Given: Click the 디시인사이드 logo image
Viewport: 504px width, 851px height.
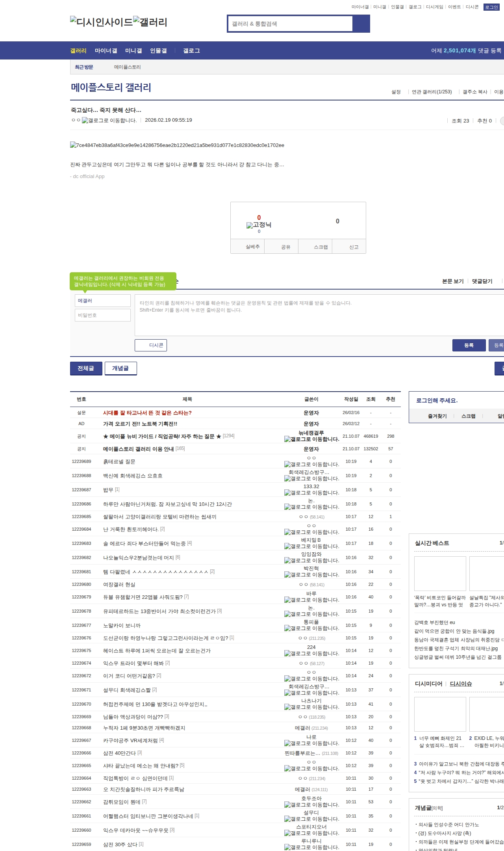Looking at the screenshot, I should coord(101,22).
